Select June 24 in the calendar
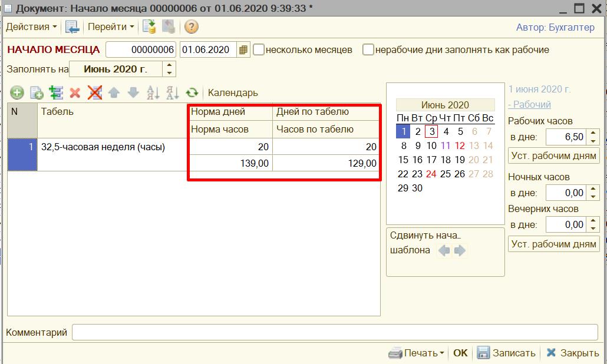The height and width of the screenshot is (364, 607). (x=431, y=174)
